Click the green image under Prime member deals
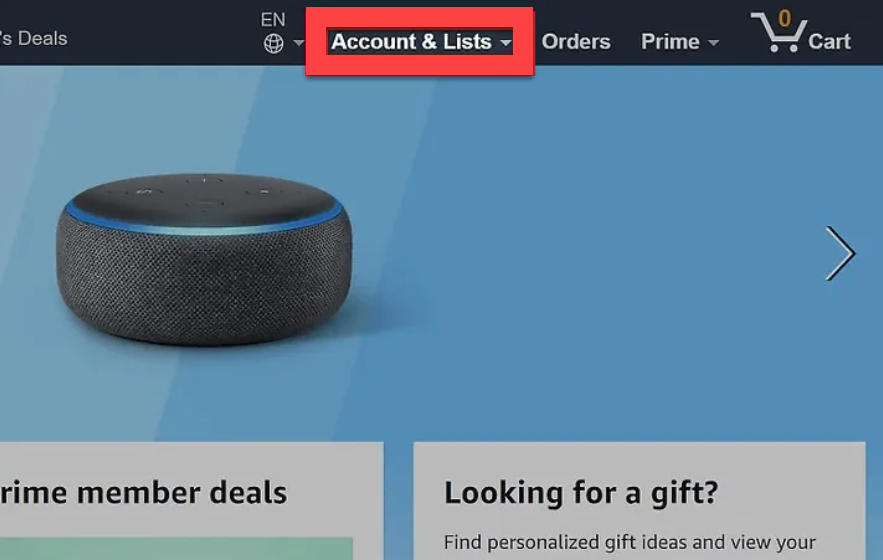The width and height of the screenshot is (883, 560). click(x=176, y=549)
